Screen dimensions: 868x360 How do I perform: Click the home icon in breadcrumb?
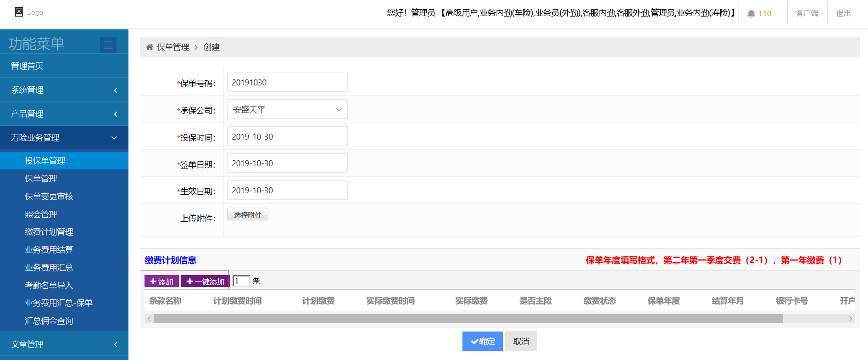tap(150, 47)
